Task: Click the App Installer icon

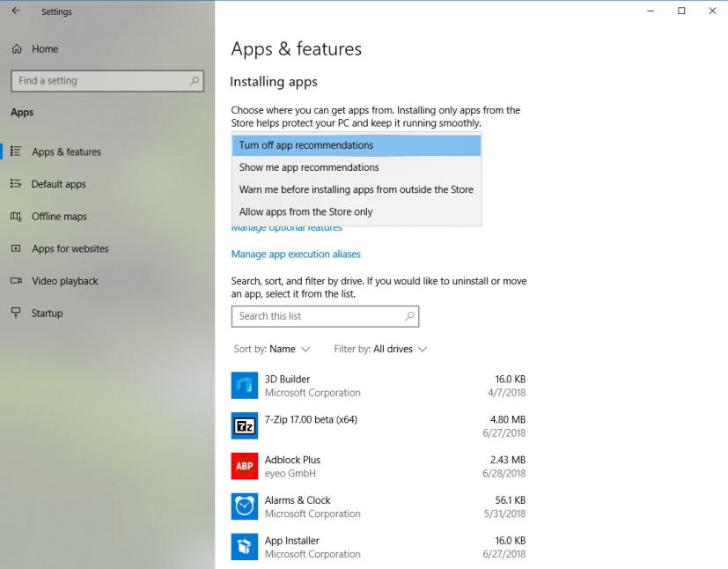Action: [x=244, y=546]
